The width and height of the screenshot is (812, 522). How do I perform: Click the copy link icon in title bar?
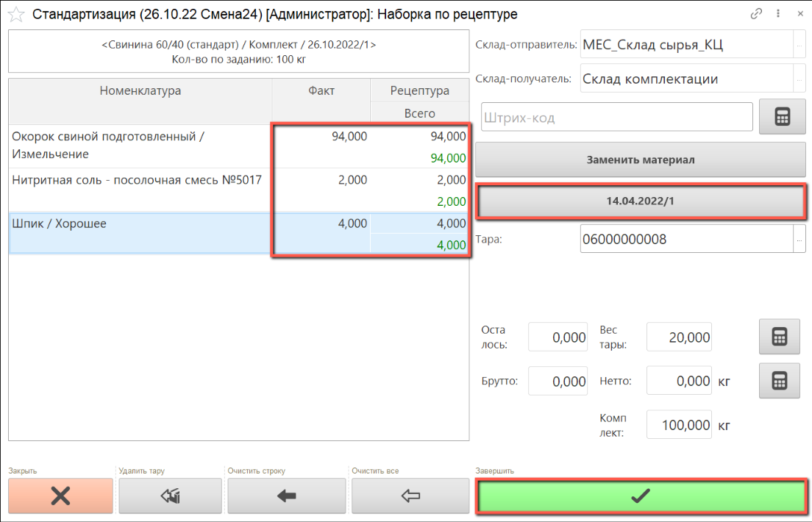tap(756, 14)
